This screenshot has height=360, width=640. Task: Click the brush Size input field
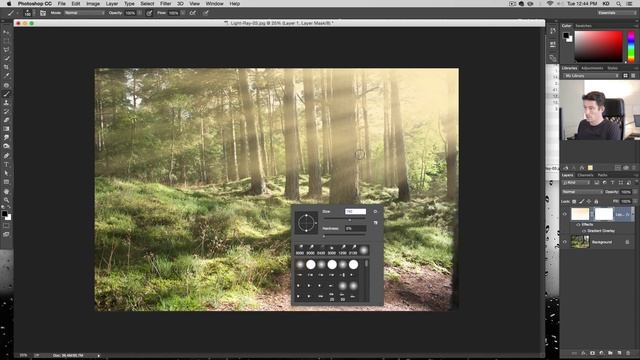click(355, 211)
